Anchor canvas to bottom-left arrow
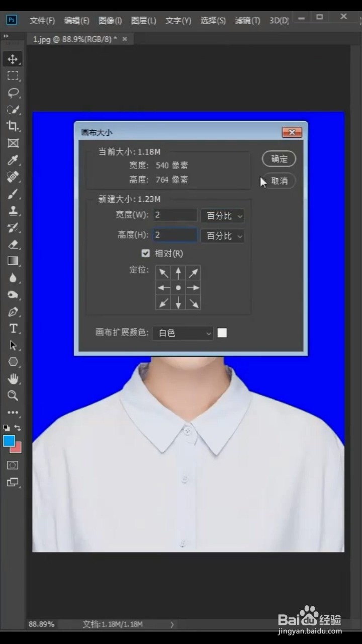The height and width of the screenshot is (644, 362). [x=163, y=303]
